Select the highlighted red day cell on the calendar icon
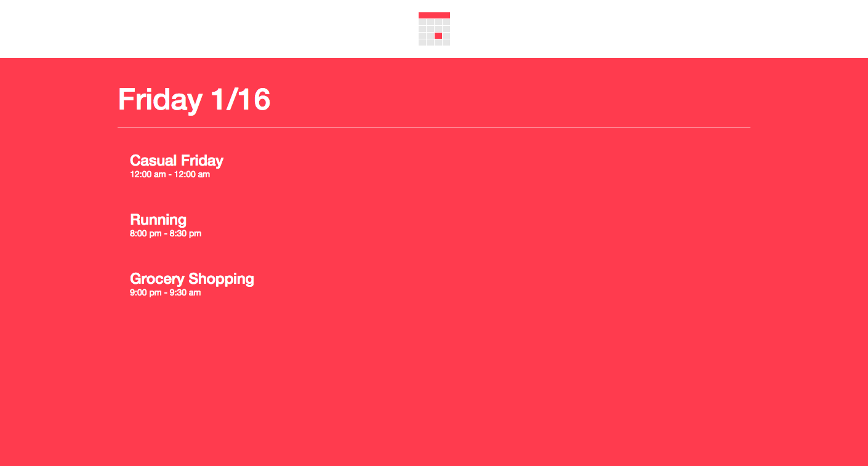 point(438,36)
